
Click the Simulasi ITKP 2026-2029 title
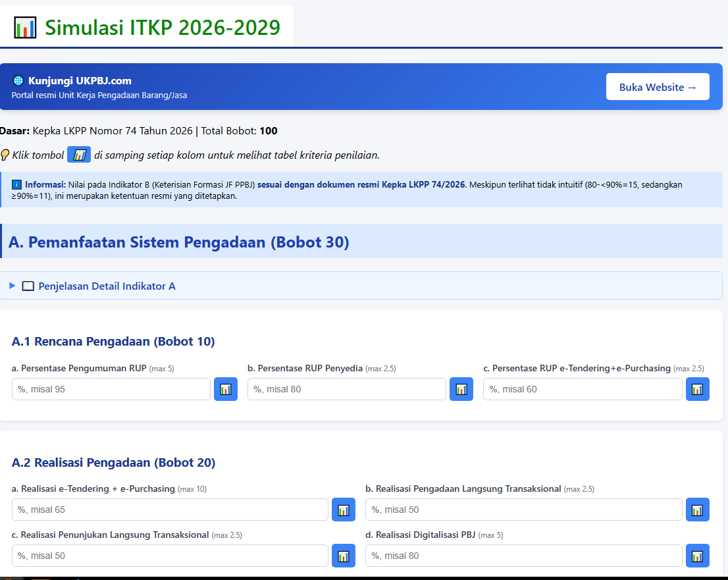click(163, 28)
